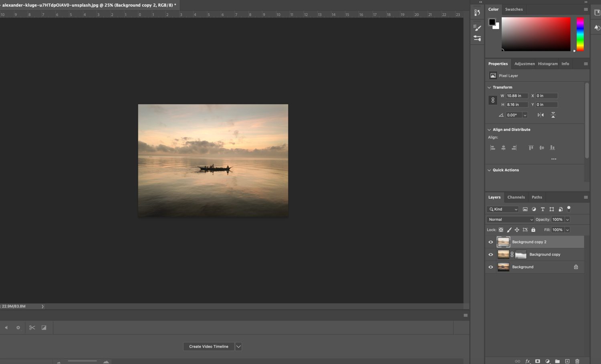Align vertical centers of layers

pyautogui.click(x=542, y=148)
